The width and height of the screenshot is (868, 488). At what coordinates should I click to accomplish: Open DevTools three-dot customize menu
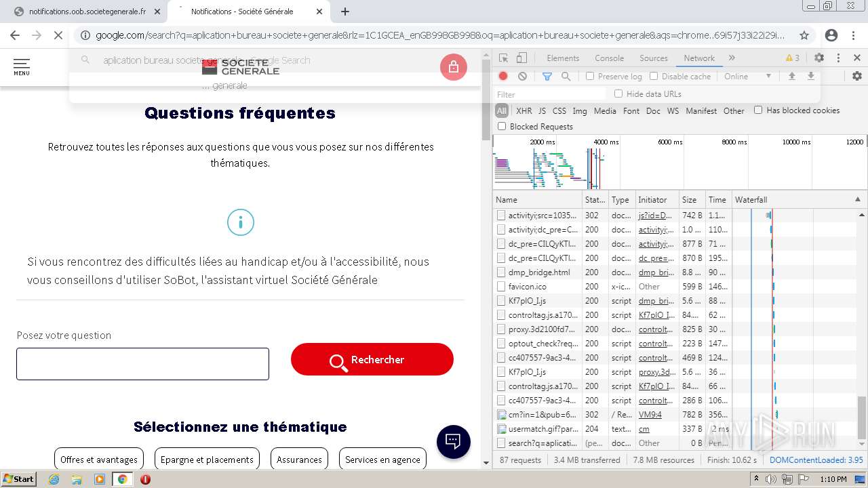click(x=838, y=58)
